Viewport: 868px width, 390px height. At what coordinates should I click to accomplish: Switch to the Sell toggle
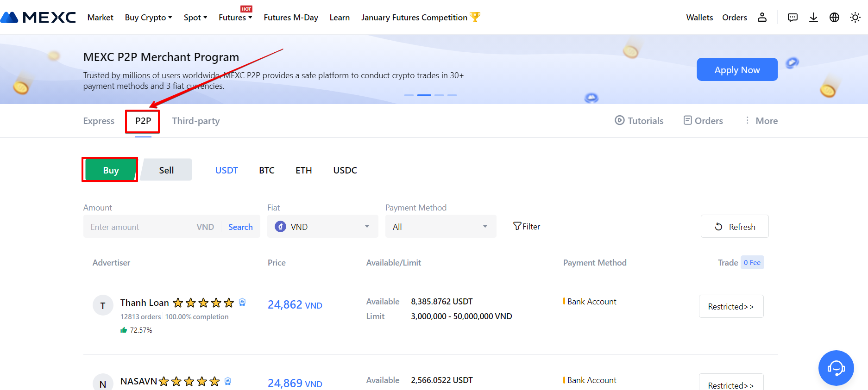coord(166,170)
